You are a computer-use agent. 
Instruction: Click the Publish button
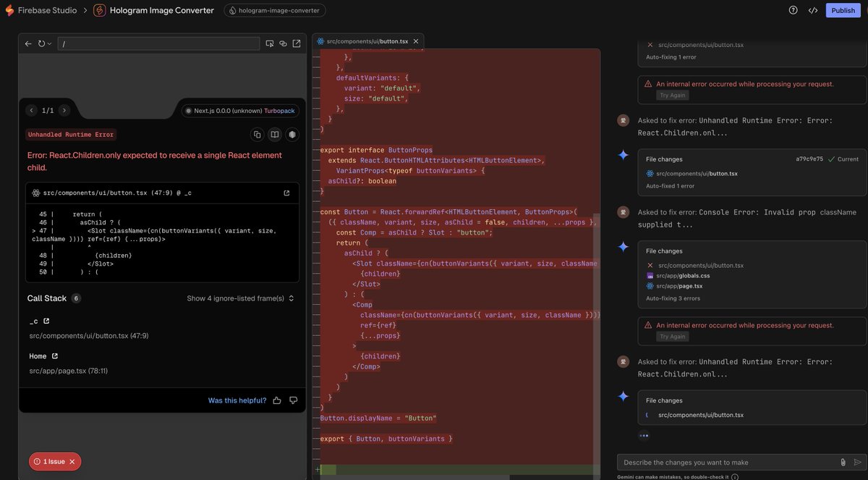pyautogui.click(x=843, y=10)
